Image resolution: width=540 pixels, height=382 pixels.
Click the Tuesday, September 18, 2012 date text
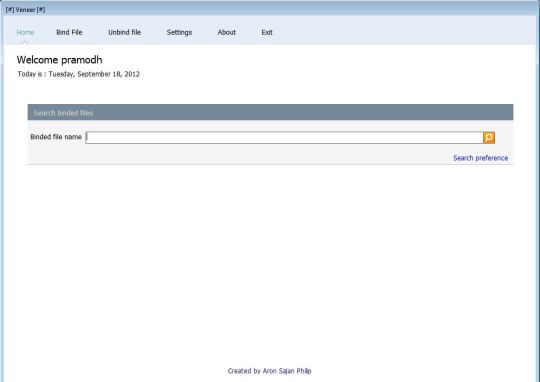click(x=94, y=74)
